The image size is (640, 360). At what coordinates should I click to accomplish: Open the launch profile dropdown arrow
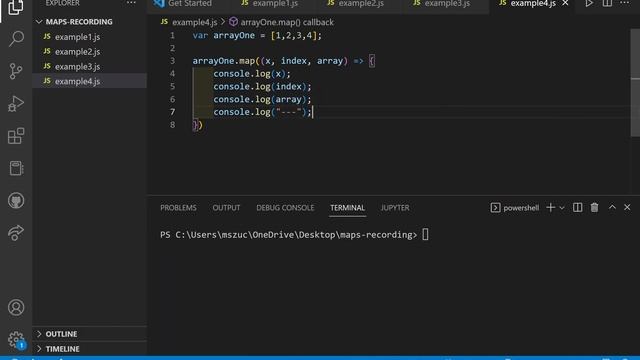click(562, 208)
